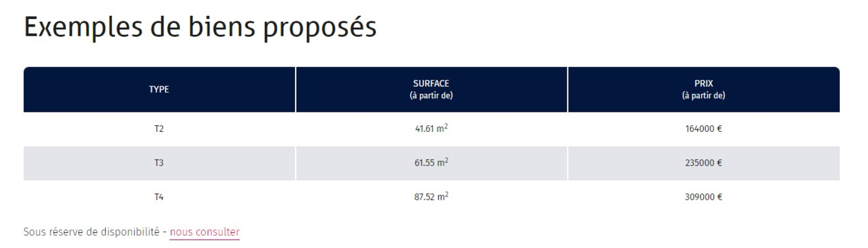Click the word 'Exemples' in the heading
The height and width of the screenshot is (248, 868).
point(83,27)
